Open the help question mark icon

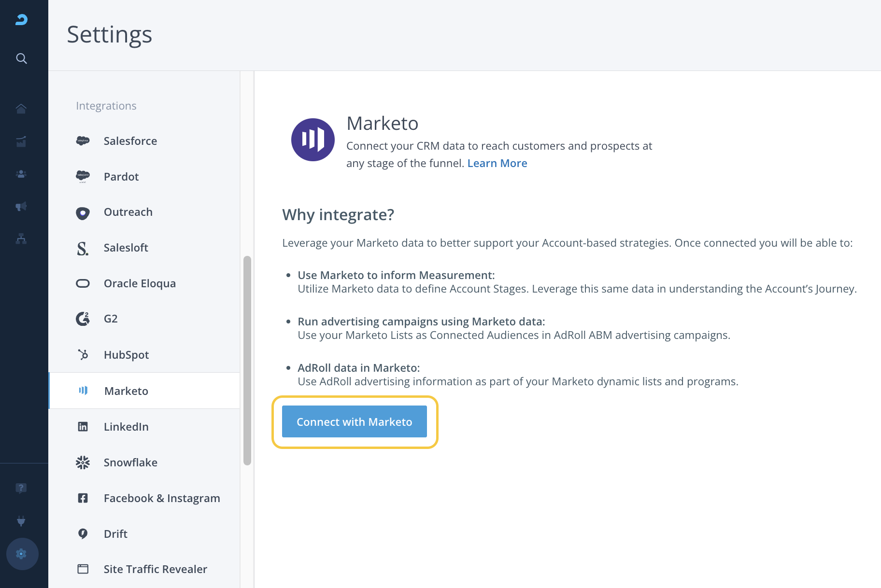[x=21, y=488]
